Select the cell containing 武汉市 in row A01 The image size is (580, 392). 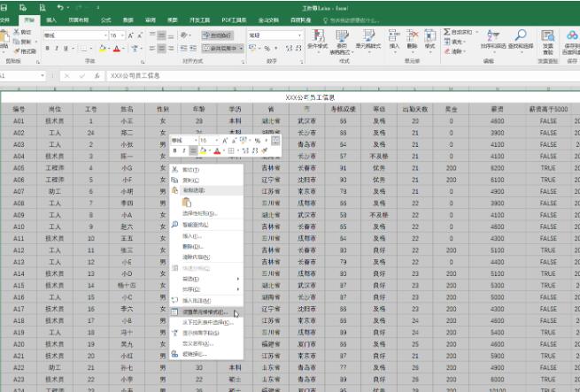point(306,121)
